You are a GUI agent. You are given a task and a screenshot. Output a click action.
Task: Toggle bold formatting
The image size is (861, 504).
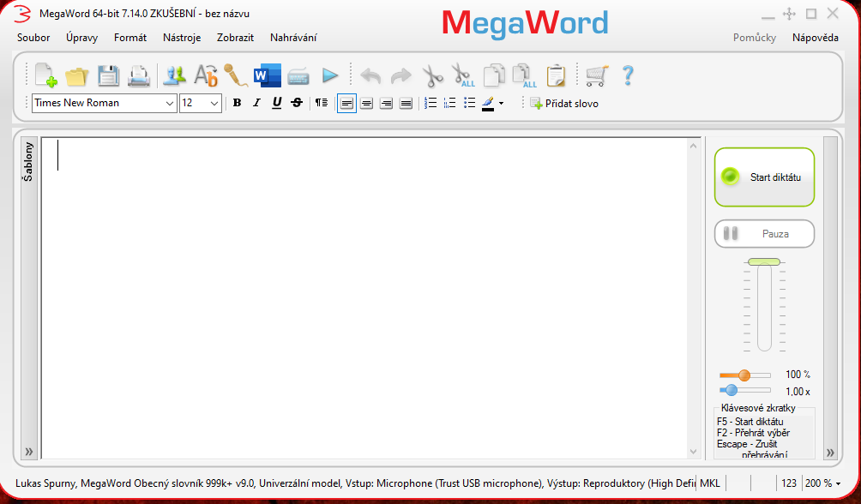click(x=237, y=103)
